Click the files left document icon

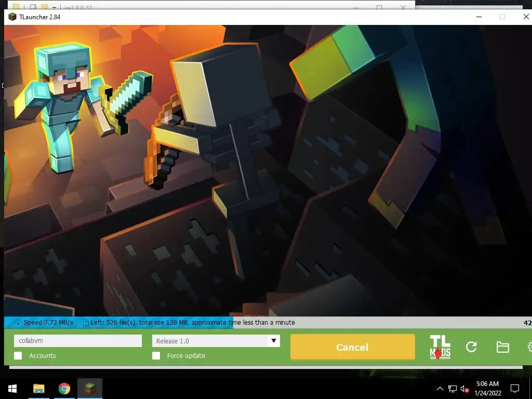click(x=86, y=323)
